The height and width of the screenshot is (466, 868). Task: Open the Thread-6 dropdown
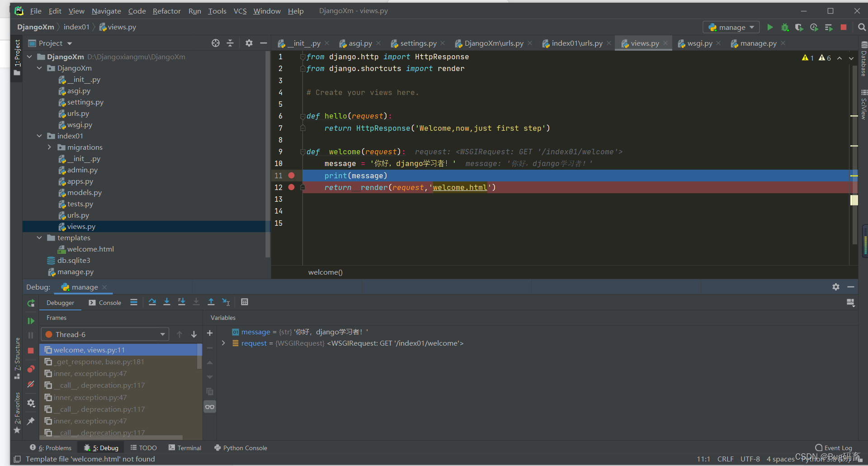[105, 334]
